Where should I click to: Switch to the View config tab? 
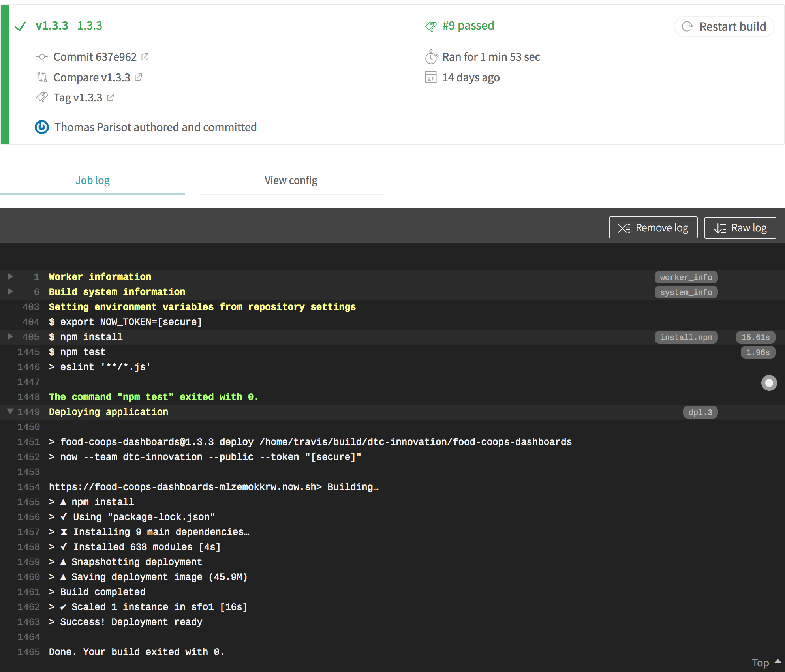[x=291, y=180]
